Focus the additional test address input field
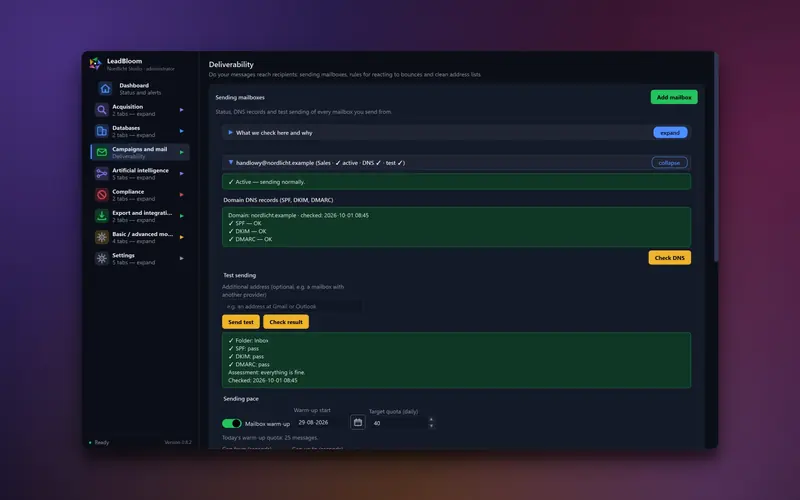Image resolution: width=800 pixels, height=500 pixels. point(292,307)
